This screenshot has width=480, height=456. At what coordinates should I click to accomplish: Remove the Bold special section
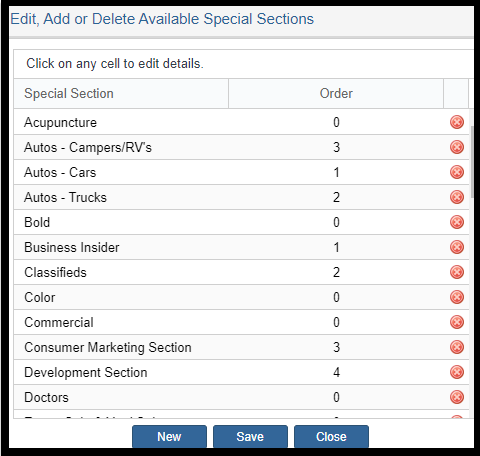click(x=457, y=222)
